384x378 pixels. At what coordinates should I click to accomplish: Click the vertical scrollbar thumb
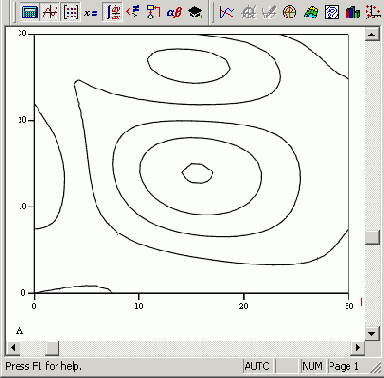[x=372, y=237]
